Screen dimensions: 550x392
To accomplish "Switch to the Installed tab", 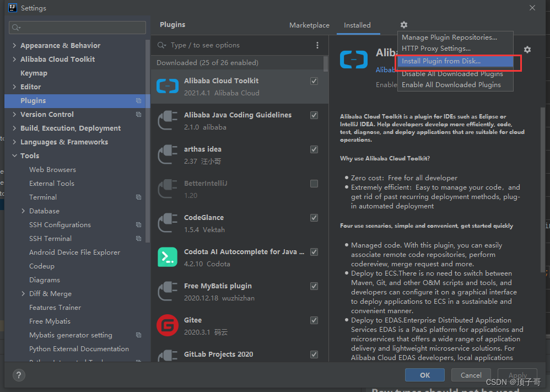I will (x=357, y=25).
